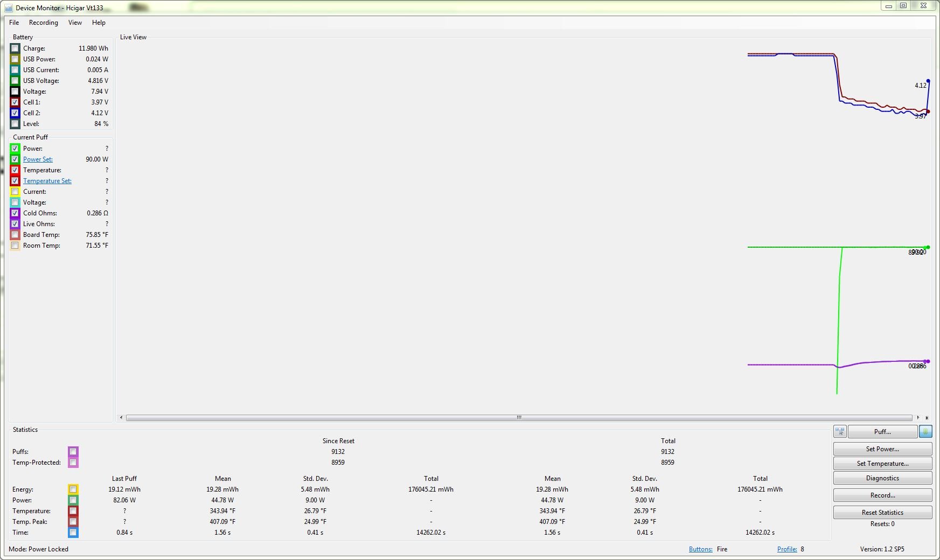Click Reset Statistics
Viewport: 940px width, 560px height.
882,513
